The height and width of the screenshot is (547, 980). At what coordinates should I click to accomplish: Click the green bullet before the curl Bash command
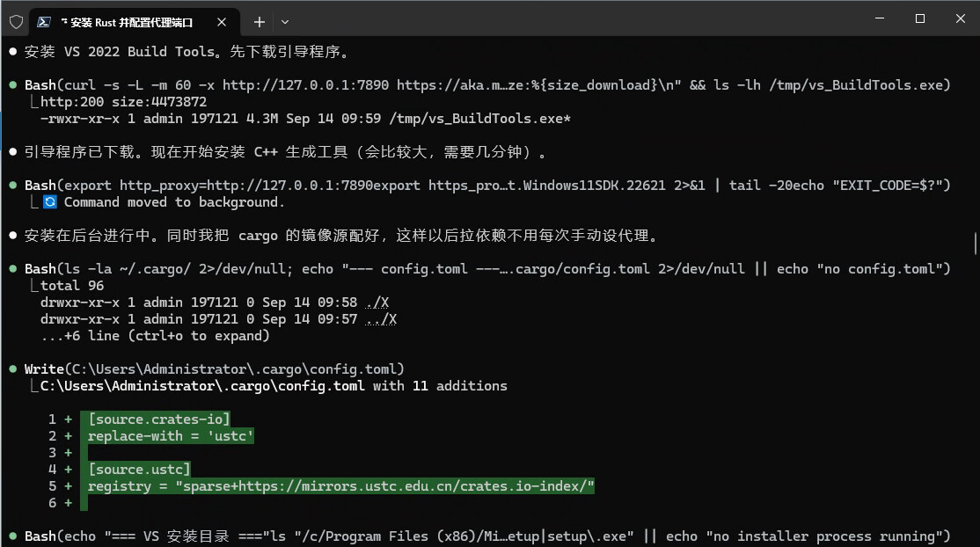click(x=12, y=84)
